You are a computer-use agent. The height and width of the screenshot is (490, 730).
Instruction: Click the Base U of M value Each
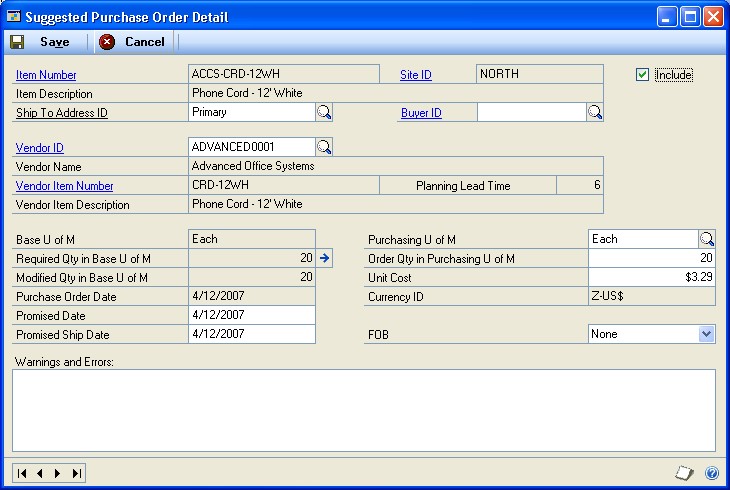252,239
